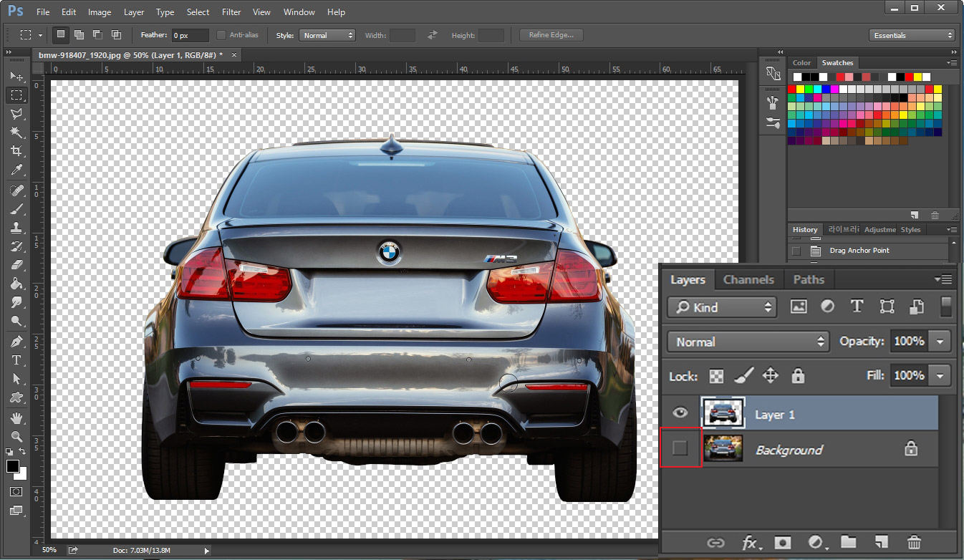Select the Paint Bucket tool
Viewport: 964px width, 560px height.
[16, 284]
